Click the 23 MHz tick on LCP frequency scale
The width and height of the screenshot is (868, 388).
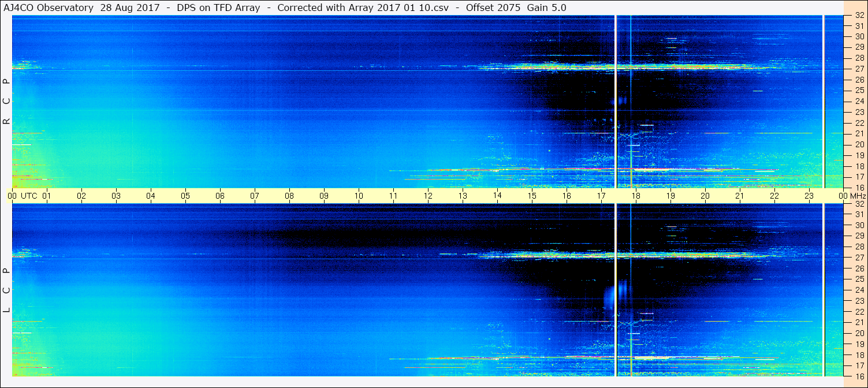click(x=859, y=301)
